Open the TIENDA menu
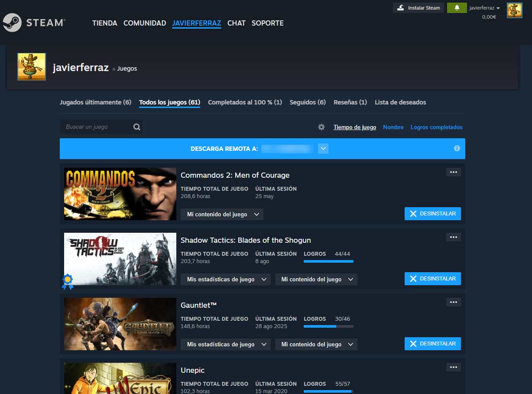 pyautogui.click(x=105, y=23)
